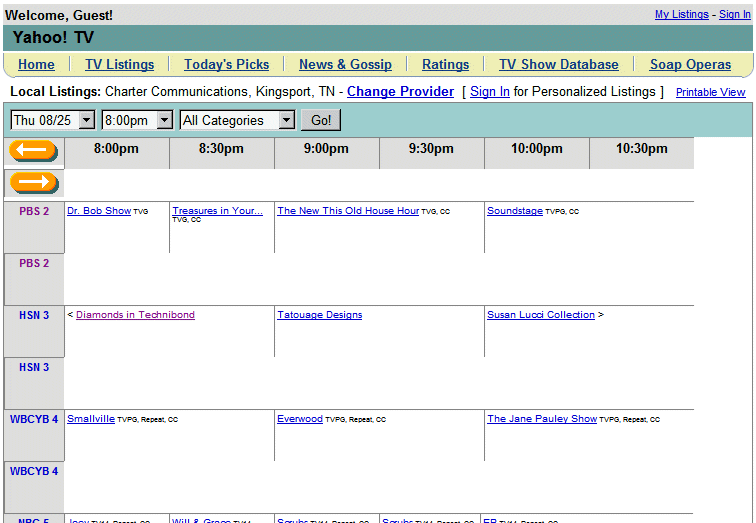Open the Everwood listing
The height and width of the screenshot is (523, 756).
click(x=300, y=419)
